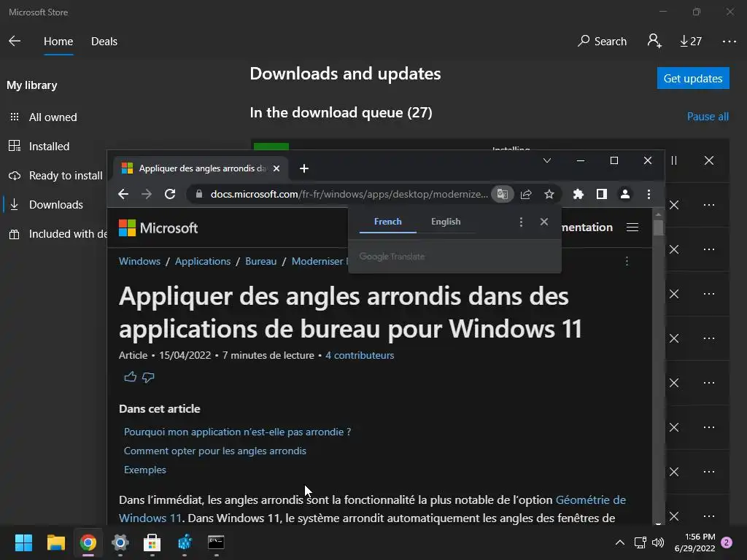
Task: Click the Get updates button
Action: [x=693, y=78]
